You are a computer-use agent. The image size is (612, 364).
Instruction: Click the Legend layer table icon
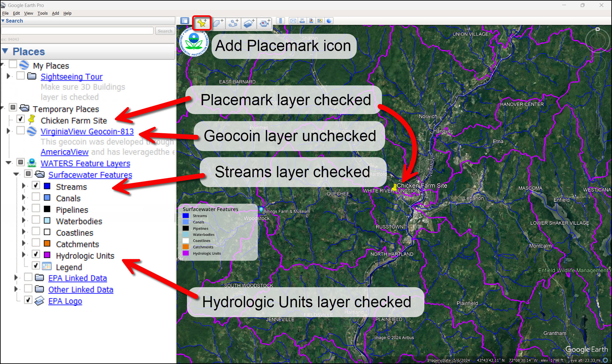(x=47, y=266)
